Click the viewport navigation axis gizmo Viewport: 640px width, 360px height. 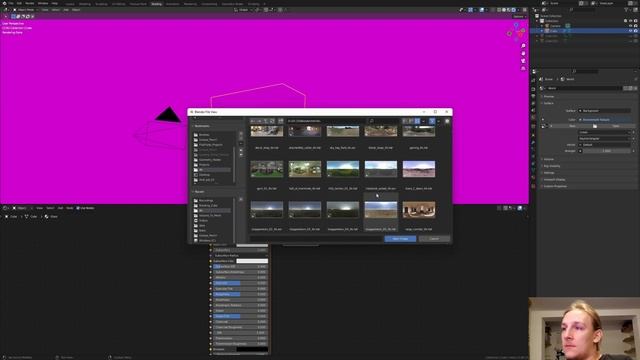(516, 32)
